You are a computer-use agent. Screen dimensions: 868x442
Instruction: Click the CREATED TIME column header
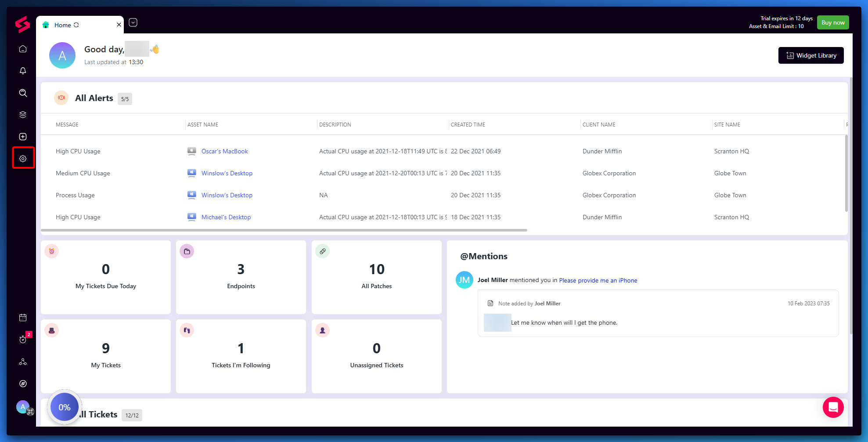[468, 125]
